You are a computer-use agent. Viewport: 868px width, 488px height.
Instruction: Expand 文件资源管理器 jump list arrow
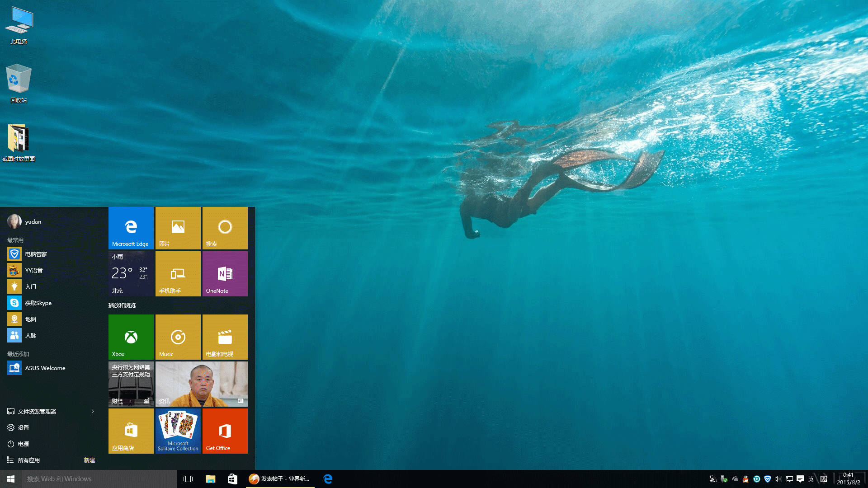click(x=93, y=411)
